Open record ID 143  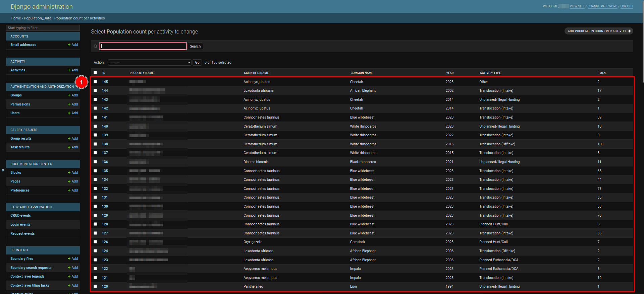pos(105,99)
